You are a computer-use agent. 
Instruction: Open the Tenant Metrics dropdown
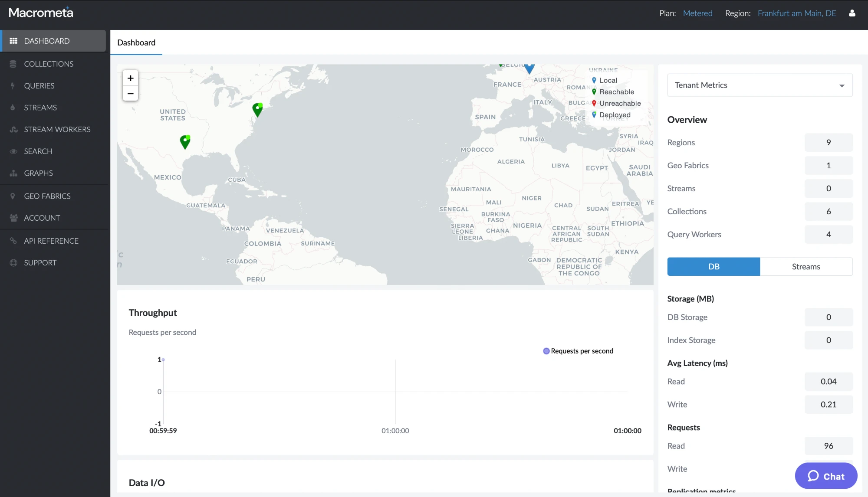pos(760,85)
